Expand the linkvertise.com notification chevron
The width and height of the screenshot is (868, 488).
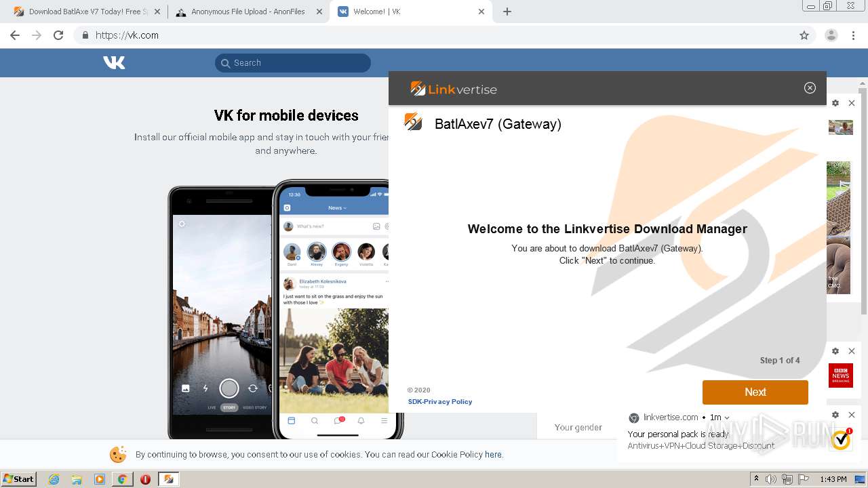(x=727, y=418)
